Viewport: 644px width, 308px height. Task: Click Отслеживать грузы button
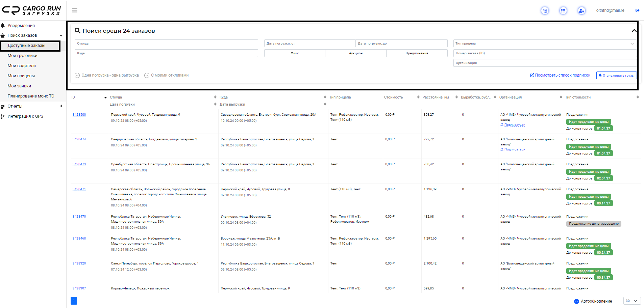coord(616,76)
